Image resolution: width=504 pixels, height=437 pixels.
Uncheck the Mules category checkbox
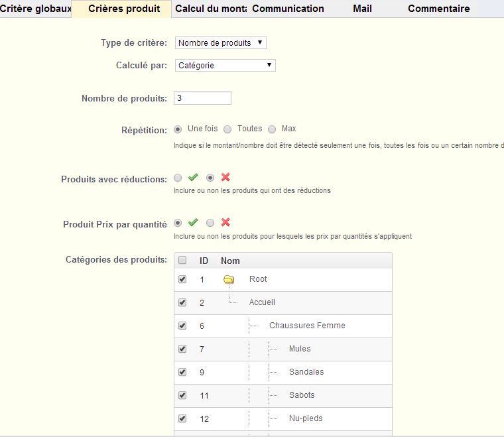click(182, 349)
